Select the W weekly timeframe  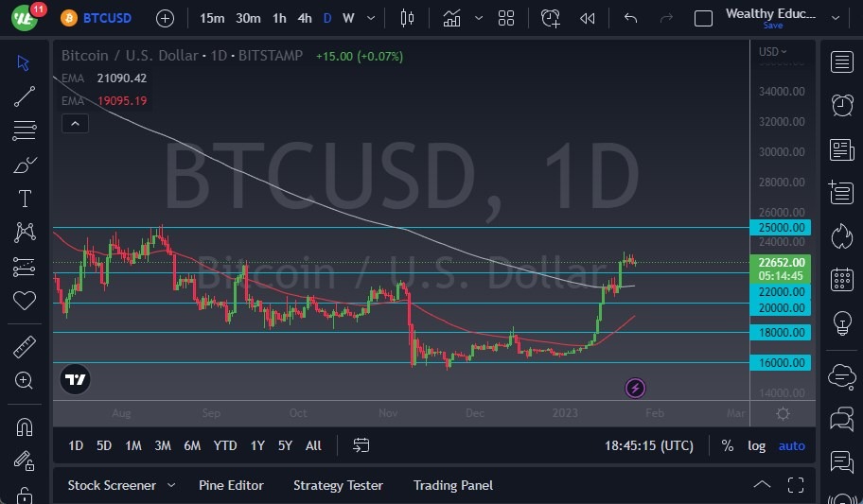click(348, 18)
